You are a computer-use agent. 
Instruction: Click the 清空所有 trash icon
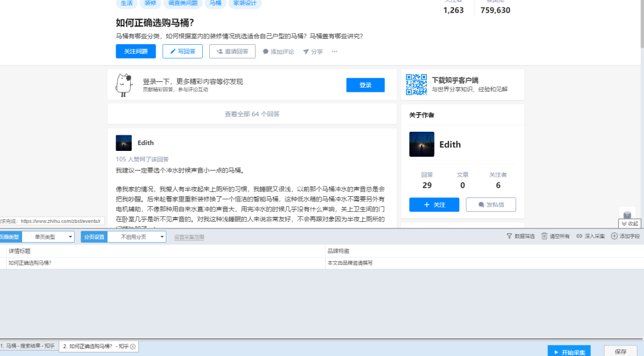[x=544, y=236]
